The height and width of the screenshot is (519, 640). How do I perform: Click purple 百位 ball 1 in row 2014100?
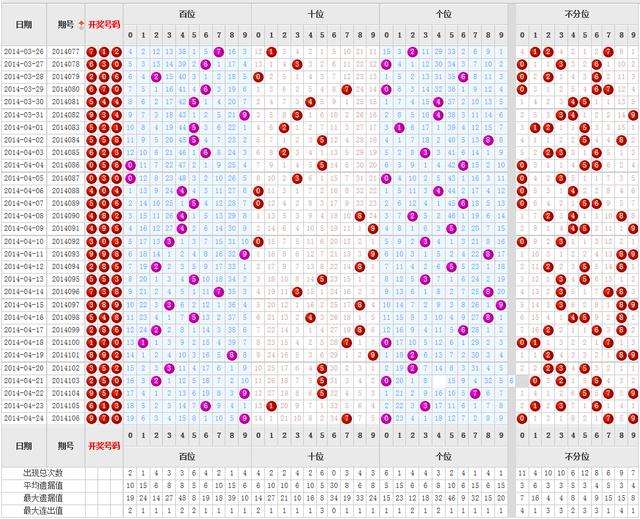pyautogui.click(x=143, y=342)
